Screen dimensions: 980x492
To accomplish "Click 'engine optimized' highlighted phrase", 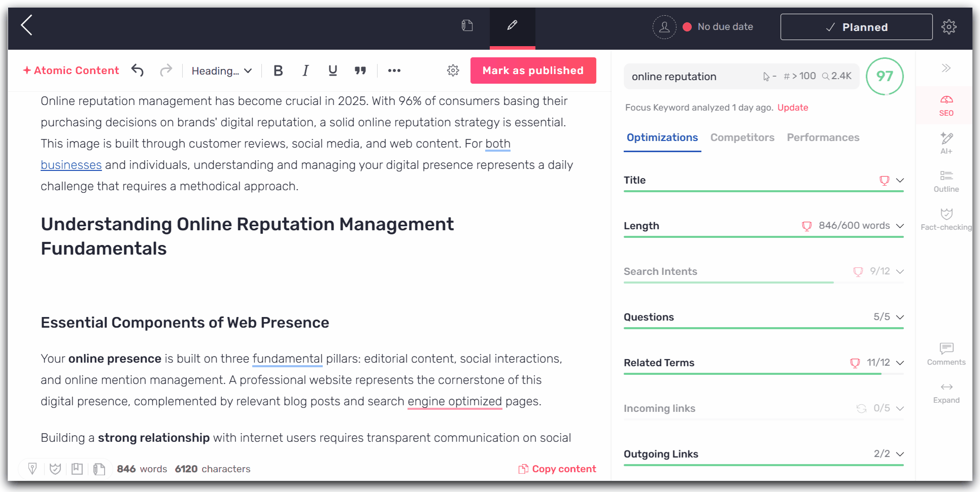I will (455, 401).
